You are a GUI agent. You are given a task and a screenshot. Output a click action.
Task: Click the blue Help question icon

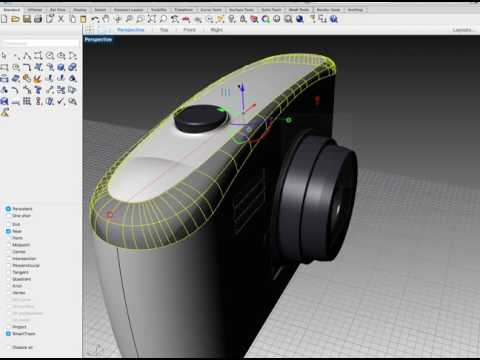click(334, 19)
